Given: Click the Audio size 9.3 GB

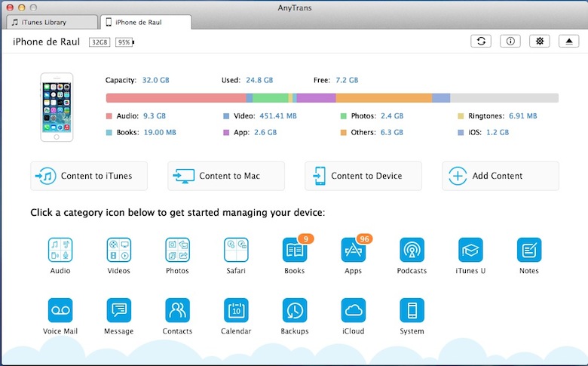Looking at the screenshot, I should 155,116.
